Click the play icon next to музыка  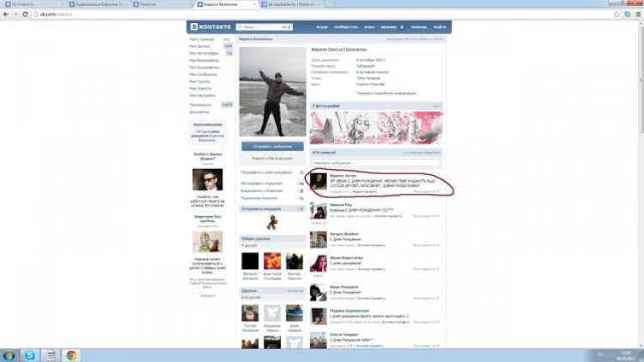tap(403, 27)
